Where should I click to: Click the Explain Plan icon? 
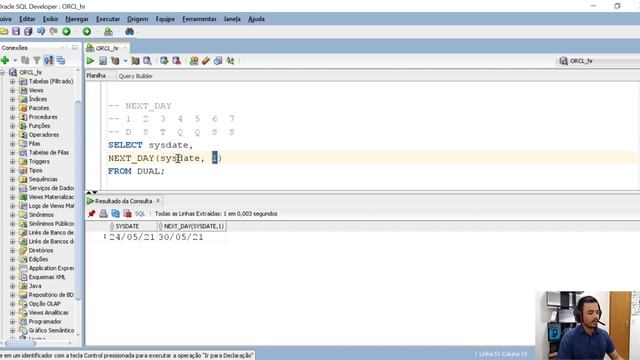(116, 61)
